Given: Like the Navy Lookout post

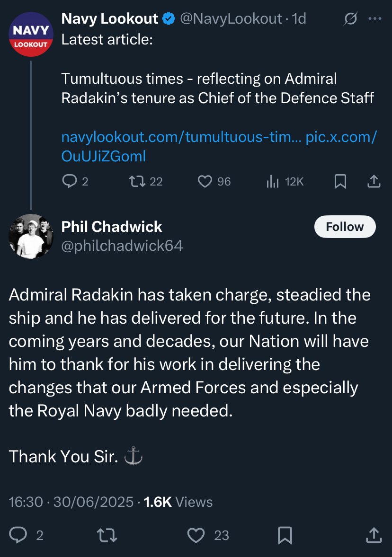Looking at the screenshot, I should click(x=205, y=181).
